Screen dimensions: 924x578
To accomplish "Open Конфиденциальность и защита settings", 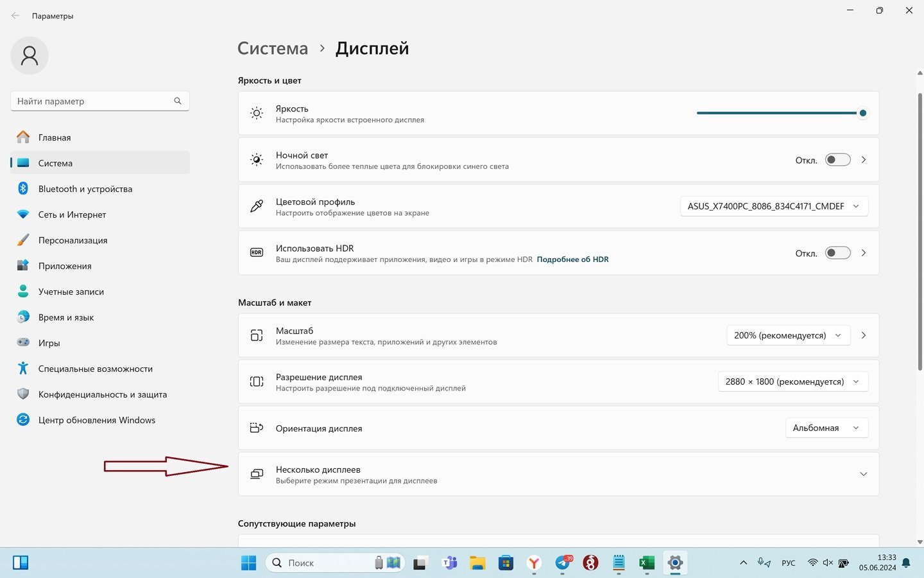I will coord(100,394).
